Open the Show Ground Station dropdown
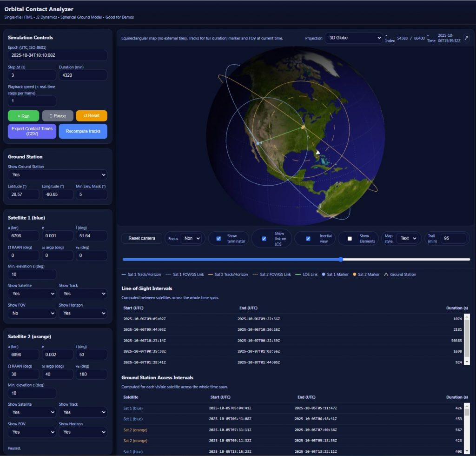Screen dimensions: 476x456 (57, 174)
